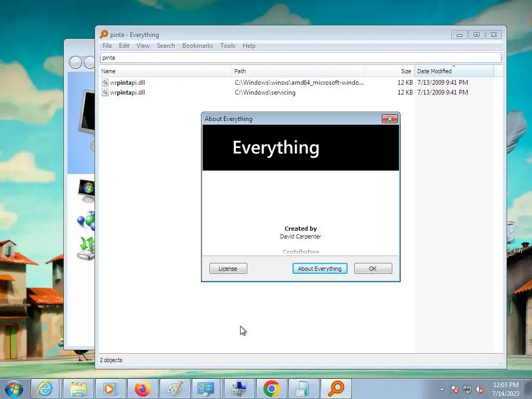This screenshot has width=532, height=399.
Task: Click the 12 KB size of the winsxs file
Action: (x=405, y=83)
